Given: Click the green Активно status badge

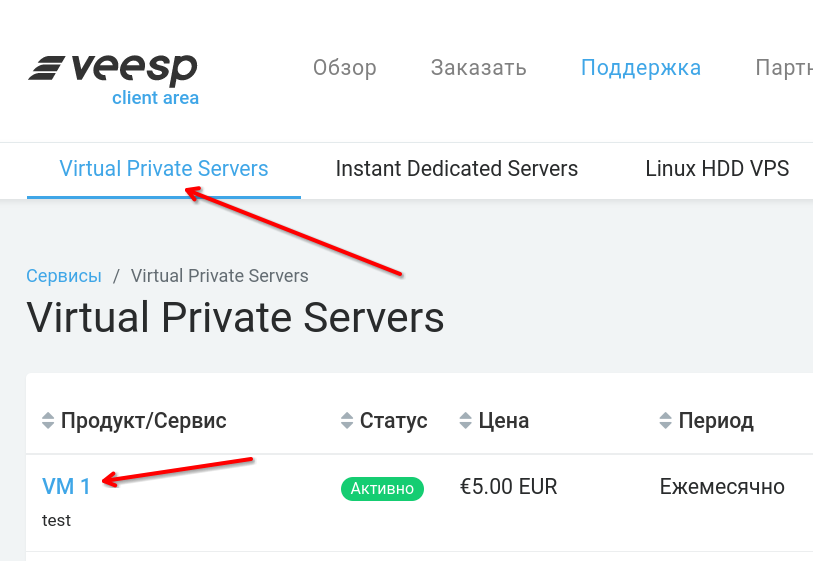Looking at the screenshot, I should [x=382, y=489].
